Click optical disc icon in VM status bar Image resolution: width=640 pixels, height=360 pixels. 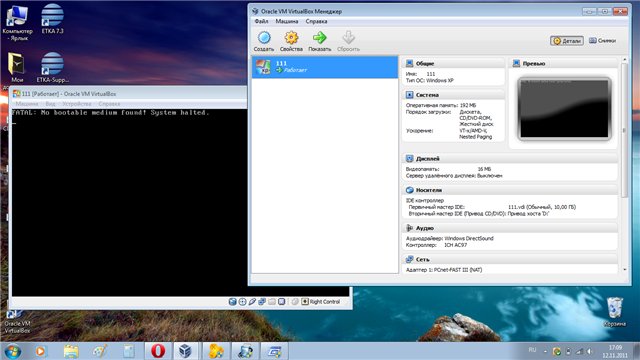(242, 302)
